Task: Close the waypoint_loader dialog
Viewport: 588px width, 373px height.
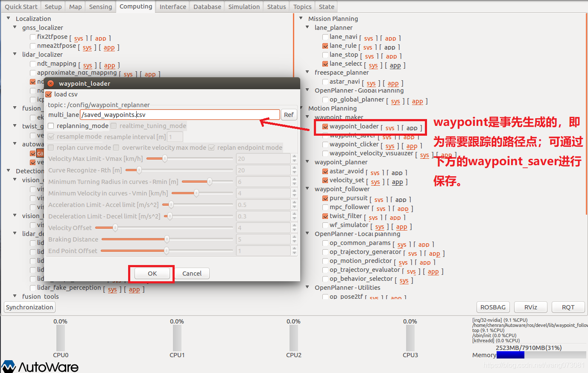Action: 50,83
